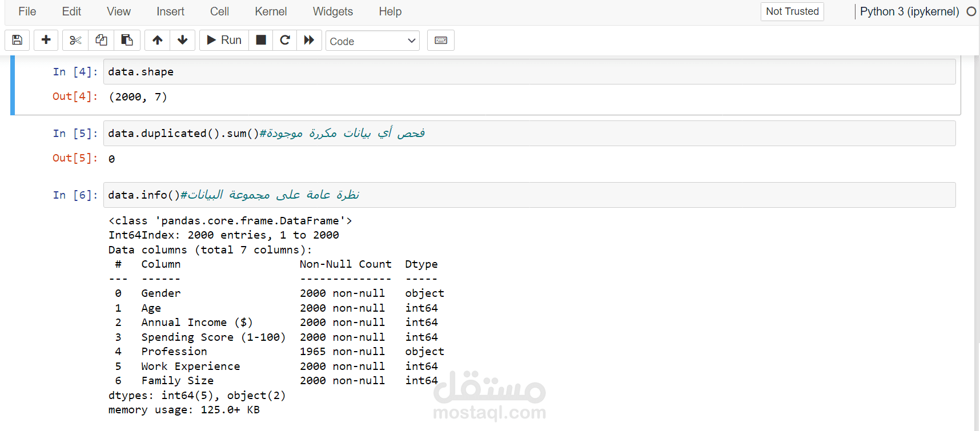Viewport: 980px width, 431px height.
Task: Open the View menu
Action: pos(119,11)
